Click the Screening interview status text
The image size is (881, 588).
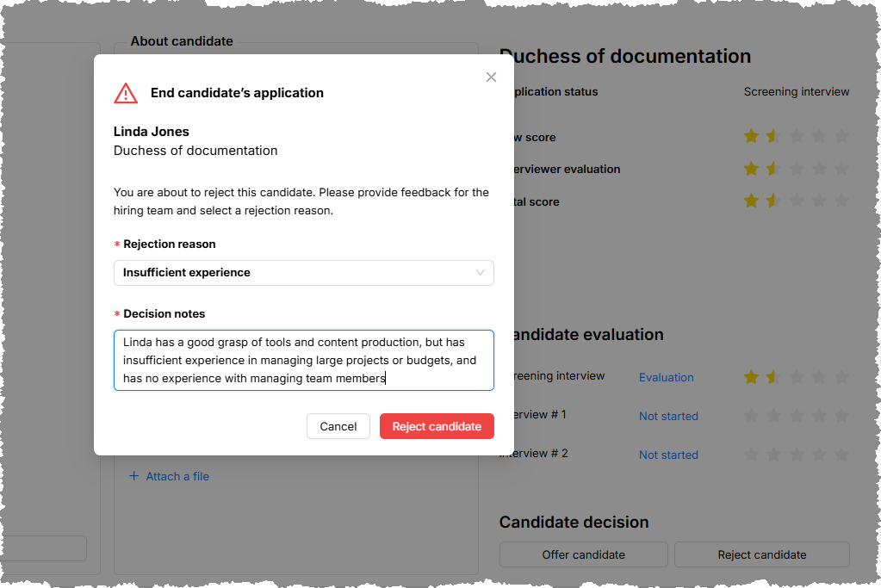coord(796,91)
